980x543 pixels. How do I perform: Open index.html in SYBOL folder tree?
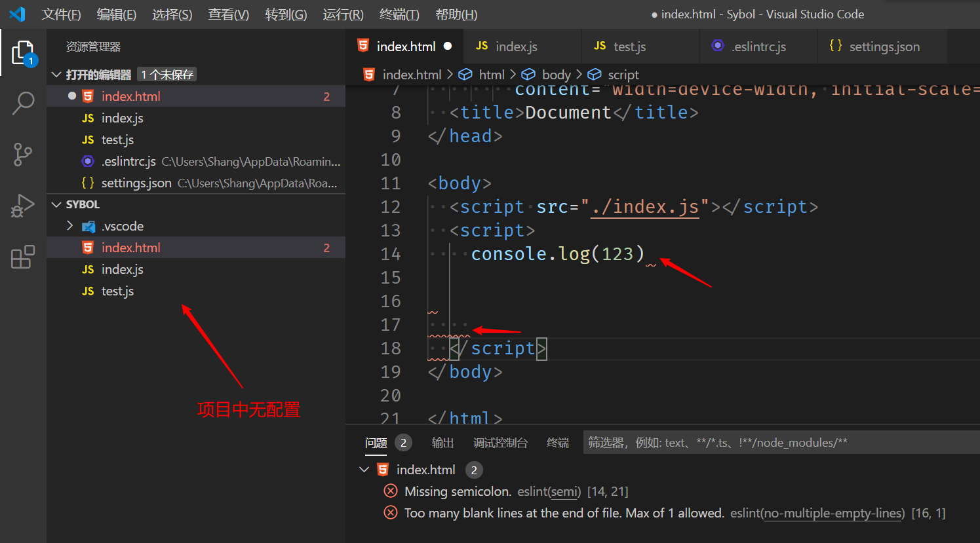point(196,248)
